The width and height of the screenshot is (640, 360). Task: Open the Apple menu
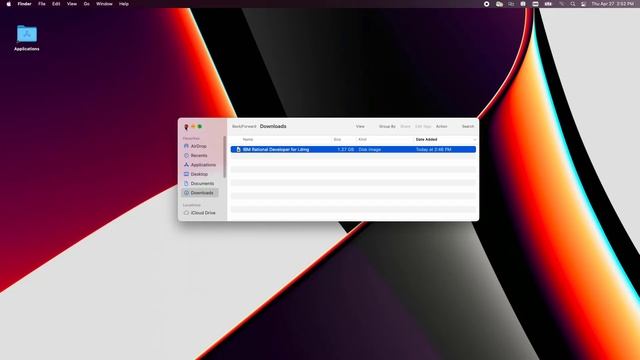9,4
